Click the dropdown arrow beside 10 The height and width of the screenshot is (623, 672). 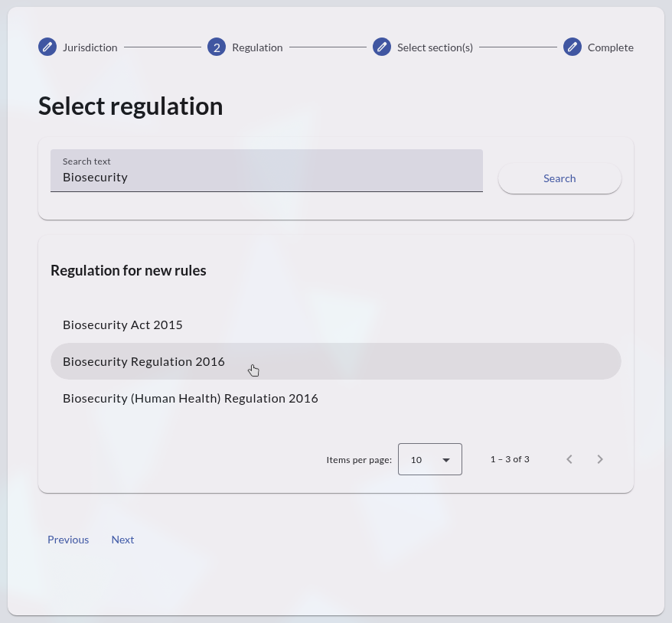(x=446, y=460)
